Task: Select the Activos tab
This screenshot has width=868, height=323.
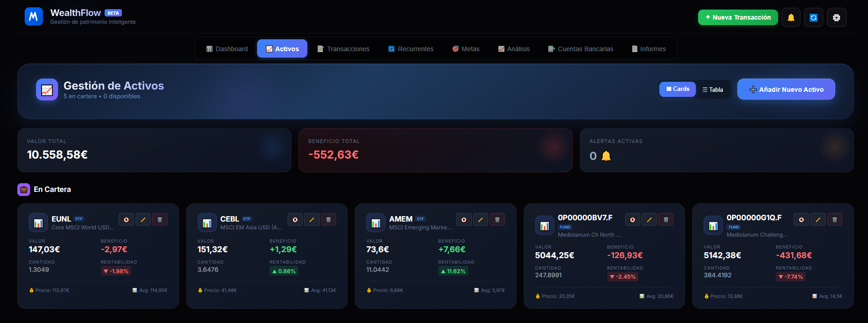Action: click(282, 49)
